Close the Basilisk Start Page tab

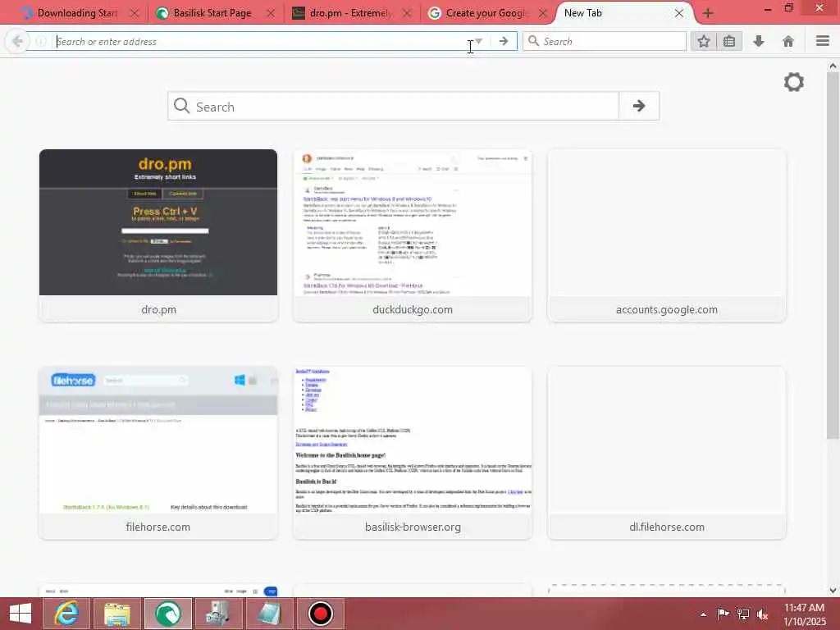[x=271, y=13]
